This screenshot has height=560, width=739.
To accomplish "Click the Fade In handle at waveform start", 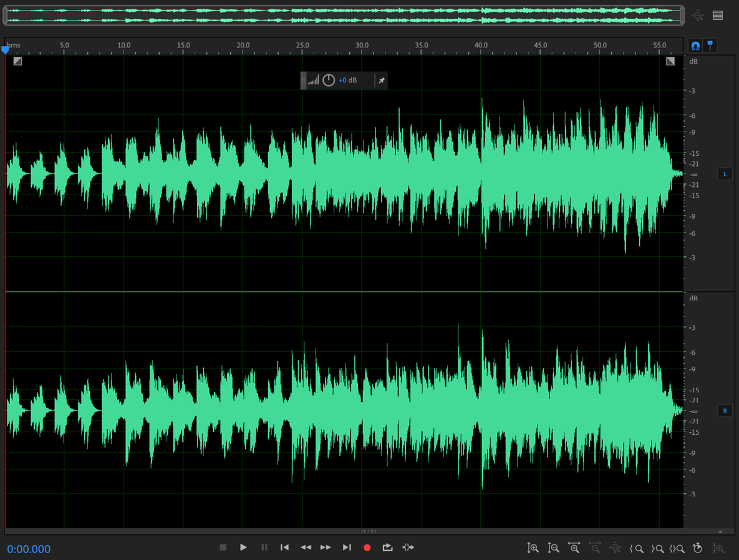I will (17, 61).
